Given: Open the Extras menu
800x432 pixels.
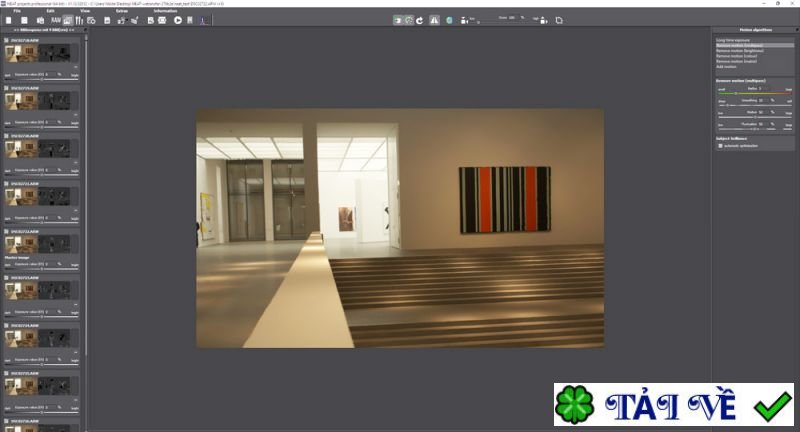Looking at the screenshot, I should click(121, 11).
